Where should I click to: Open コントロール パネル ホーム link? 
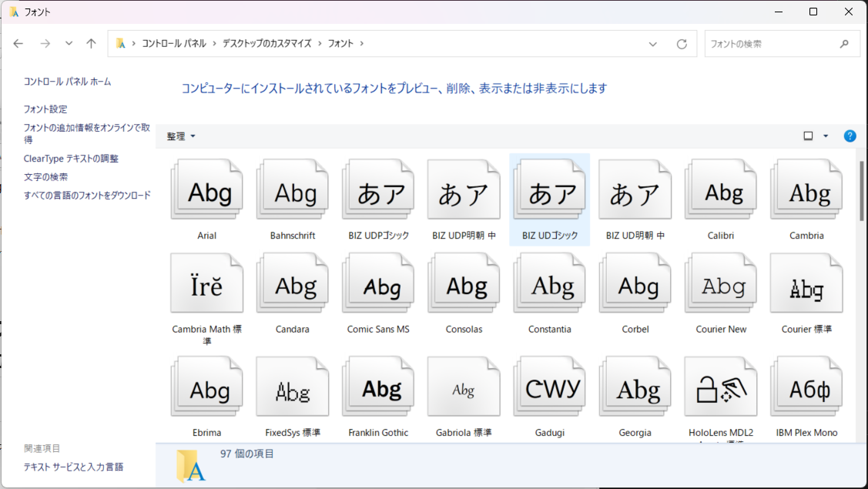[67, 82]
